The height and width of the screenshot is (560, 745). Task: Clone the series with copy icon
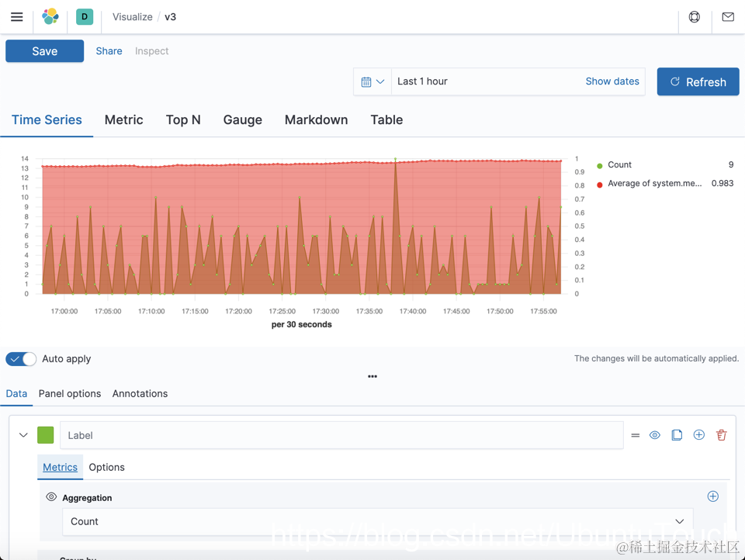click(x=677, y=435)
